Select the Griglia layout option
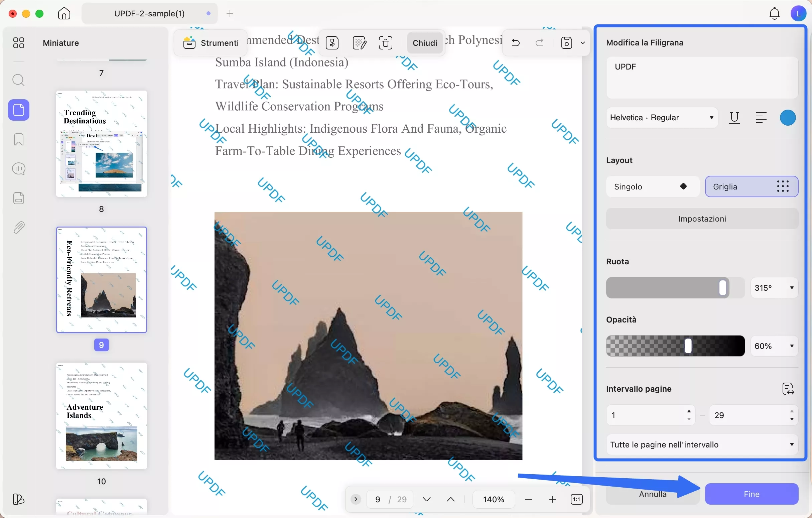The width and height of the screenshot is (812, 518). tap(751, 186)
